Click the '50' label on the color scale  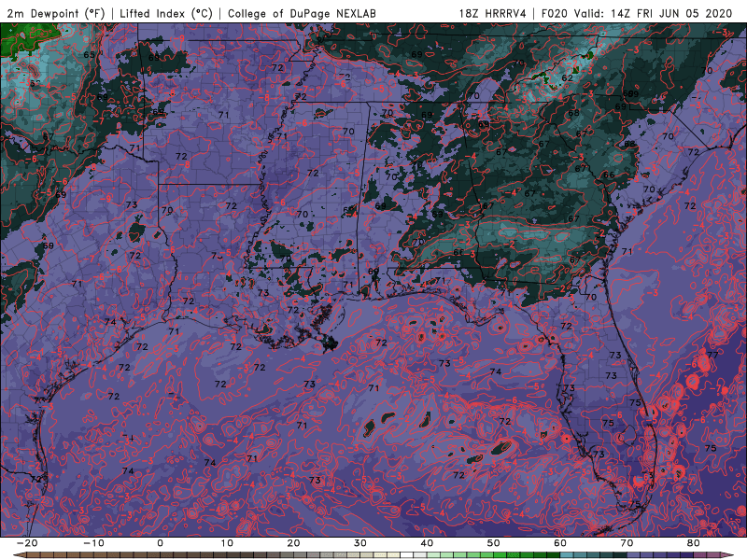click(x=494, y=543)
